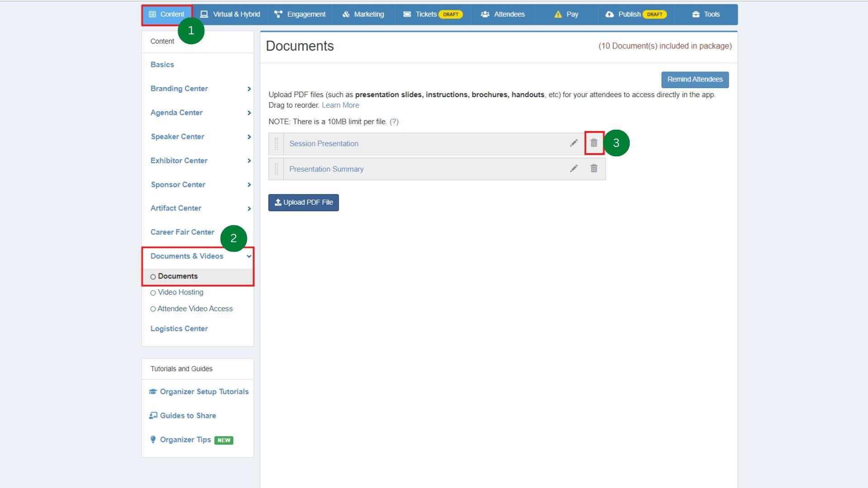
Task: Edit Session Presentation with pencil icon
Action: 574,143
